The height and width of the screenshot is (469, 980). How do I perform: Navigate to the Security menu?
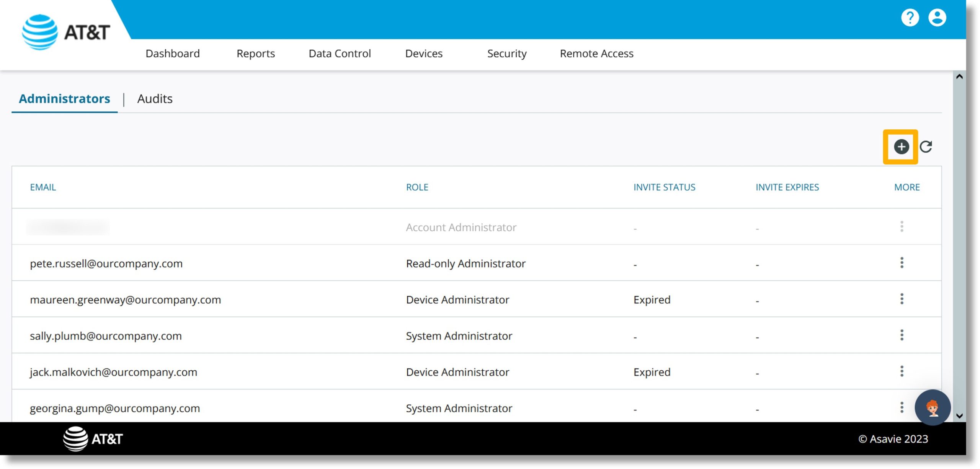pos(506,54)
